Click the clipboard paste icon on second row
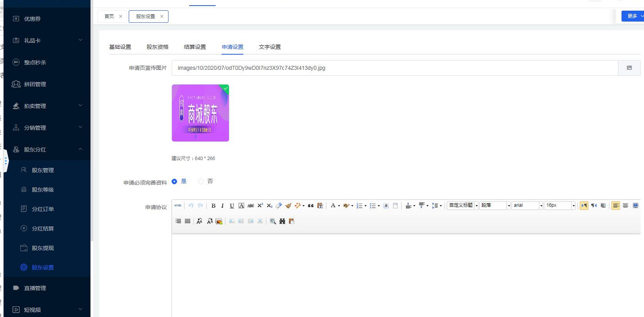 point(292,221)
